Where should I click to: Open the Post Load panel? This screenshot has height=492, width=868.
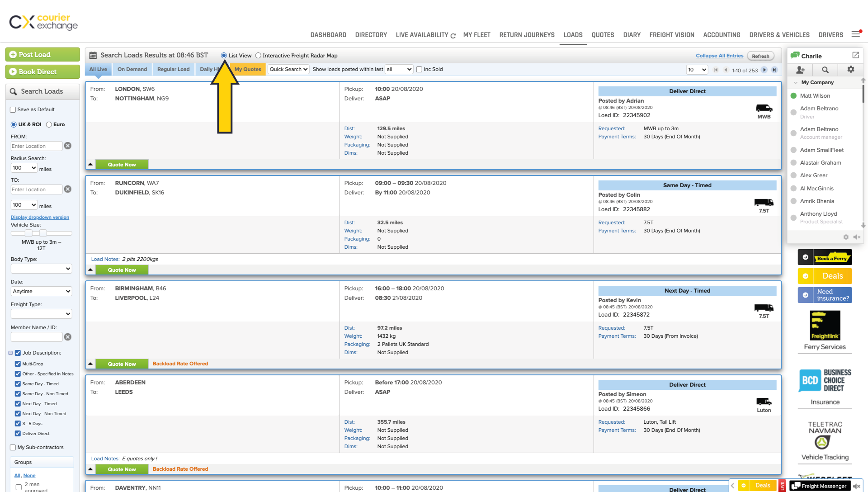[42, 54]
